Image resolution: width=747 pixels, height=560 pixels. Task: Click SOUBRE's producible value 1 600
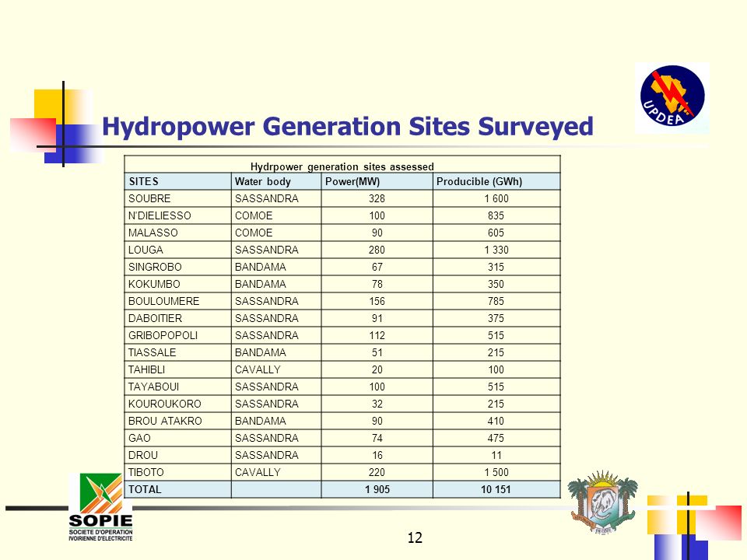[496, 198]
